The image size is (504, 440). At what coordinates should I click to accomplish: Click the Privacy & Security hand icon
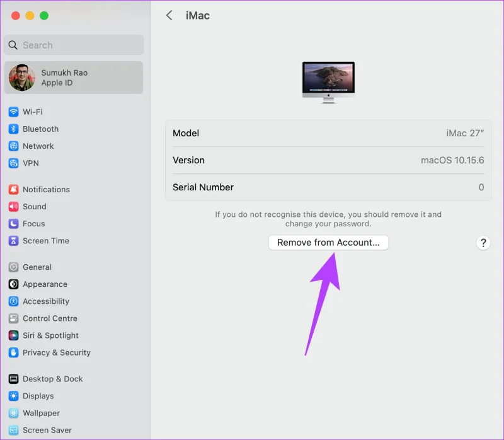[13, 352]
